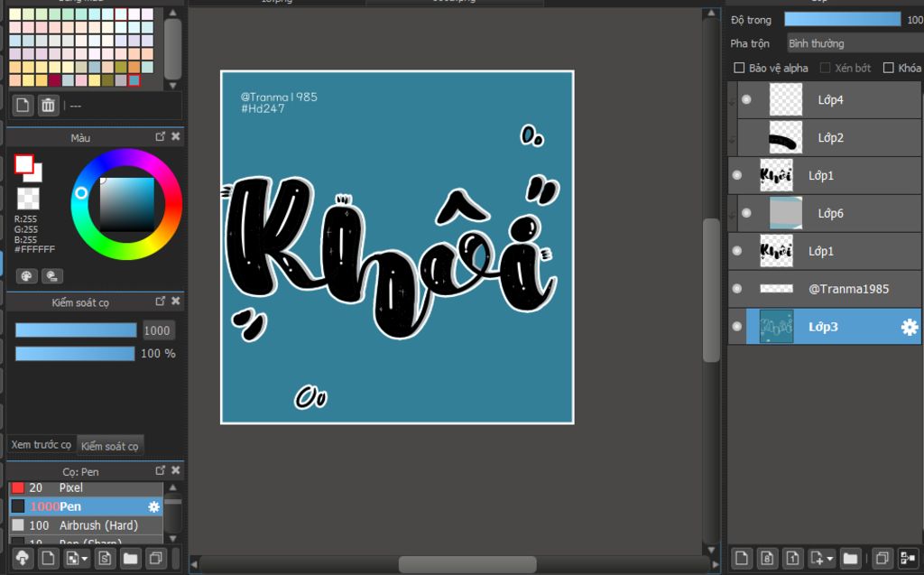Enable Bảo vệ alpha checkbox
924x575 pixels.
point(739,68)
